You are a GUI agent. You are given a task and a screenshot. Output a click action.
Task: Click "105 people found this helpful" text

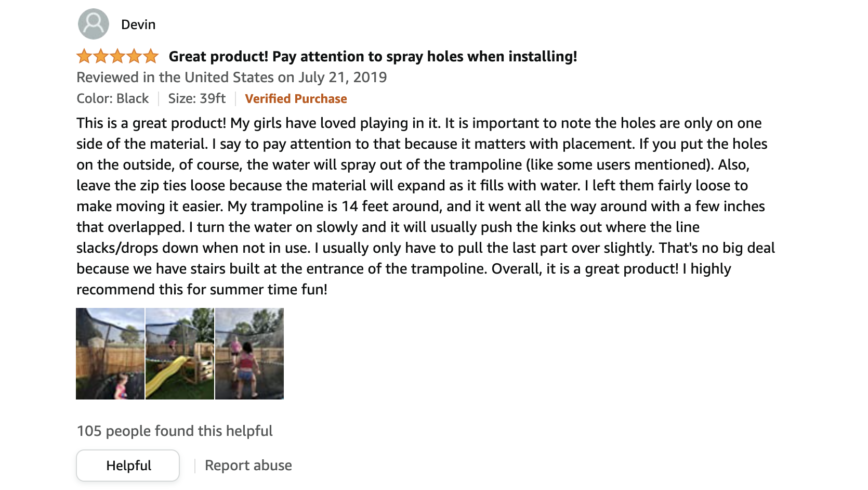175,431
